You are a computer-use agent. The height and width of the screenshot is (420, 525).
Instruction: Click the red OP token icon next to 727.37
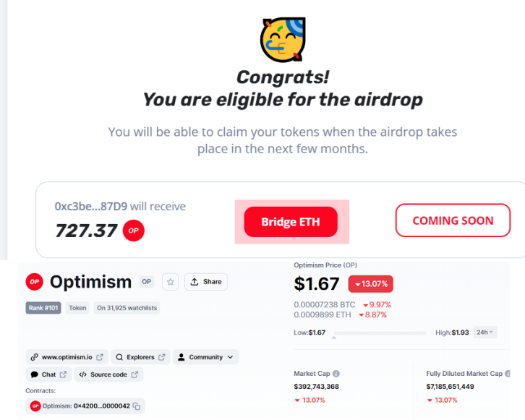pos(132,231)
